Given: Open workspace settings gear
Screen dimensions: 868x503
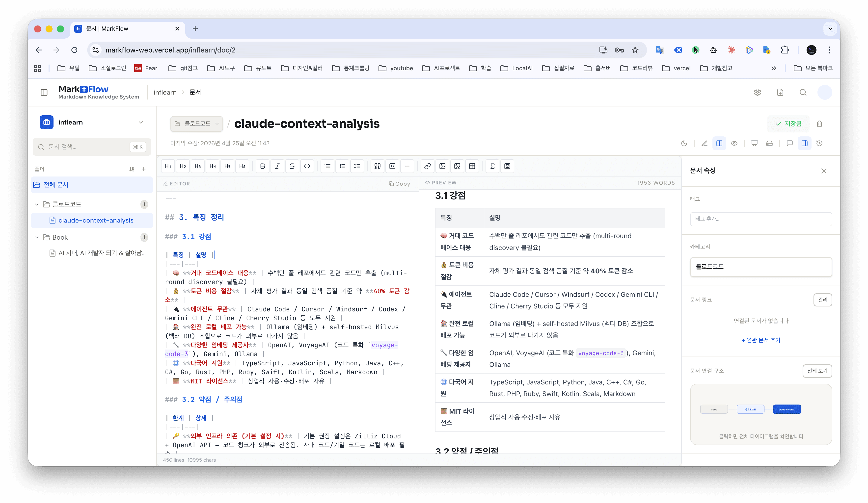Looking at the screenshot, I should click(757, 92).
